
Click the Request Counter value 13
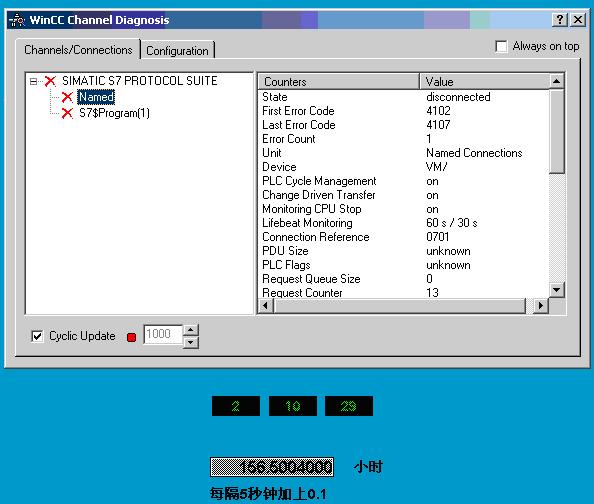[x=432, y=293]
